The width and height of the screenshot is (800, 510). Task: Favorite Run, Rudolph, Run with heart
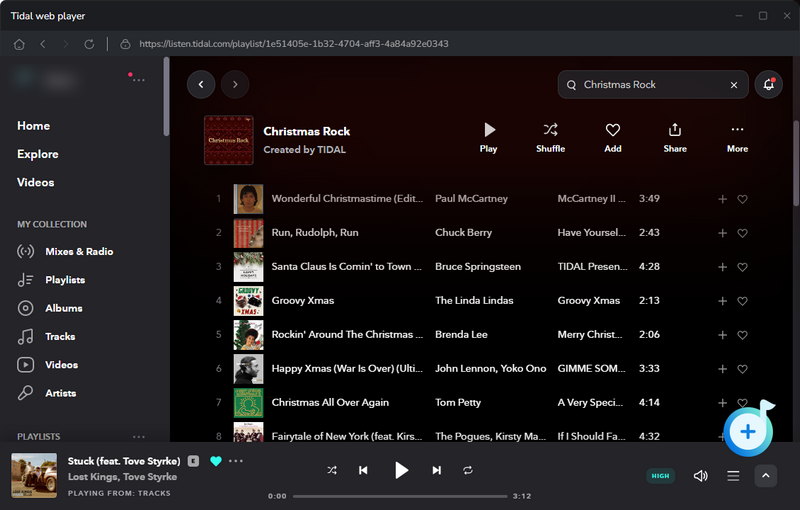[x=742, y=233]
